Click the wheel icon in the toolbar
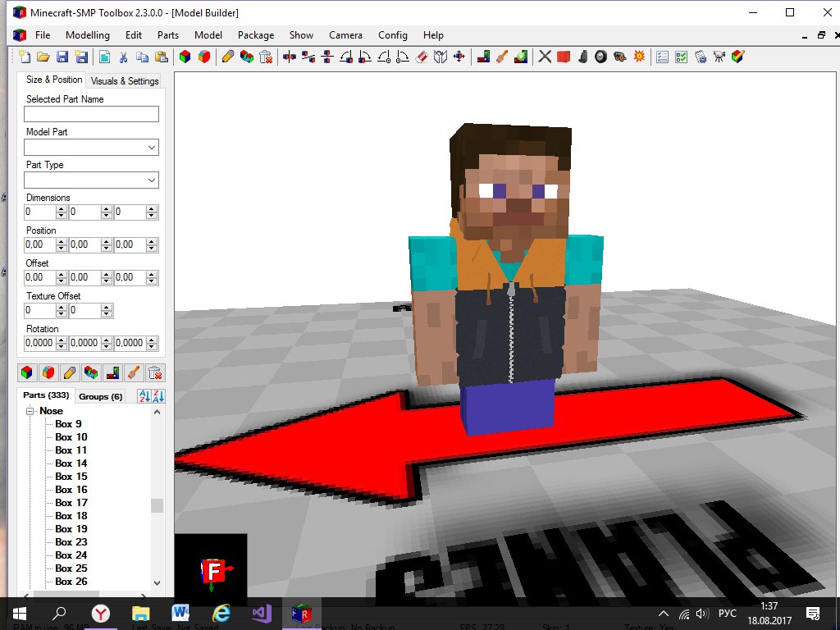 coord(601,57)
